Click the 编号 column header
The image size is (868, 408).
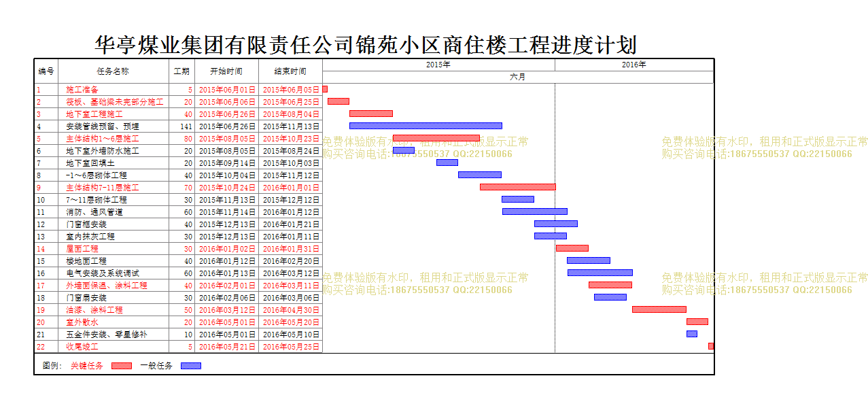click(x=46, y=71)
